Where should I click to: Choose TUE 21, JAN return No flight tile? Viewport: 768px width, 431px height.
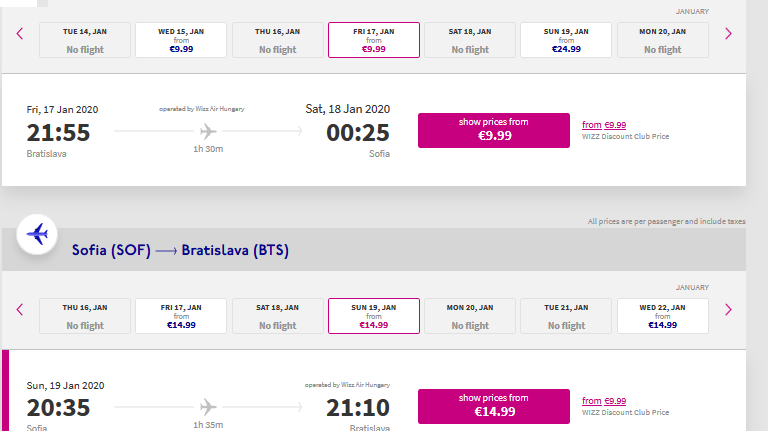pyautogui.click(x=566, y=316)
